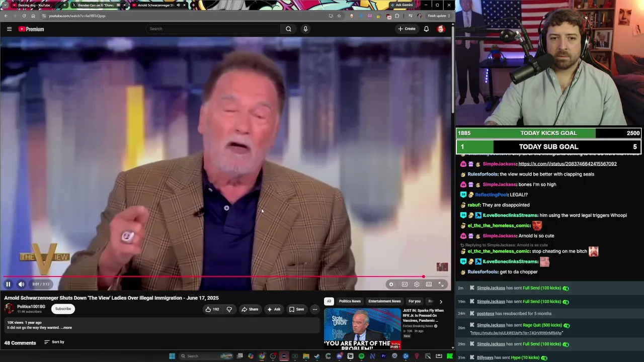Screen dimensions: 644x362
Task: Click the video end-screen thumbnail icon
Action: coord(442,267)
